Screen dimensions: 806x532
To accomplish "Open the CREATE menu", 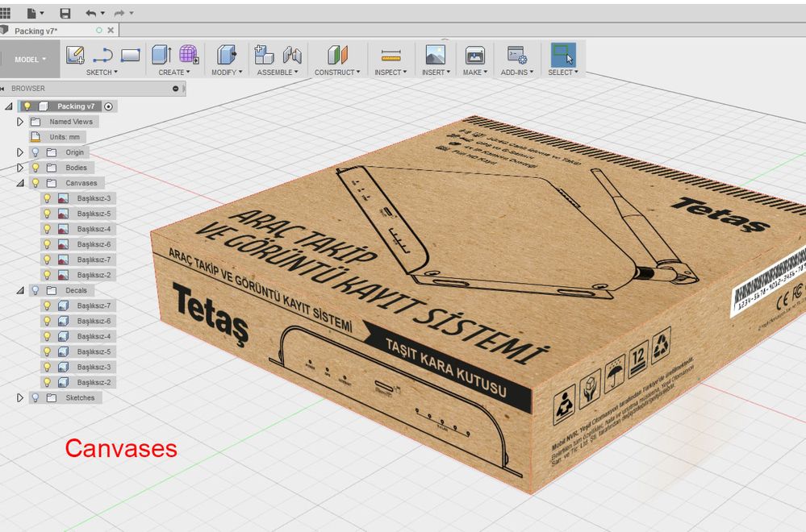I will pos(174,73).
